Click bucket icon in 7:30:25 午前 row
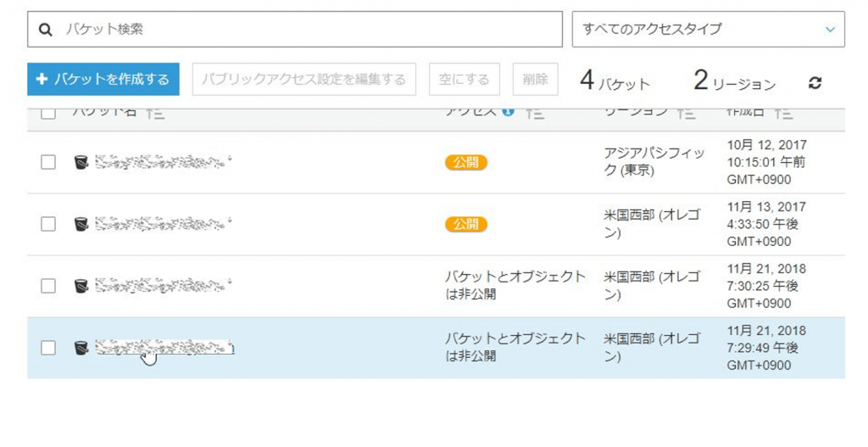Screen dimensions: 868x447 [x=81, y=287]
